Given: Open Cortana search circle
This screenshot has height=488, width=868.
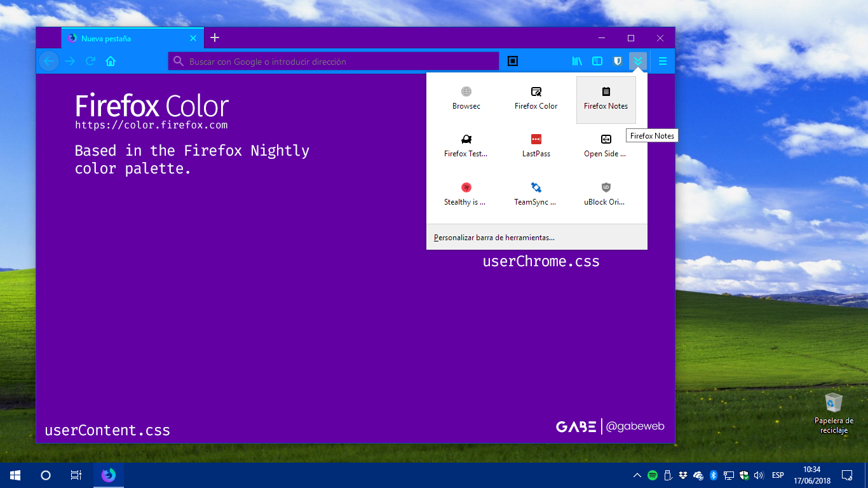Looking at the screenshot, I should (x=46, y=475).
